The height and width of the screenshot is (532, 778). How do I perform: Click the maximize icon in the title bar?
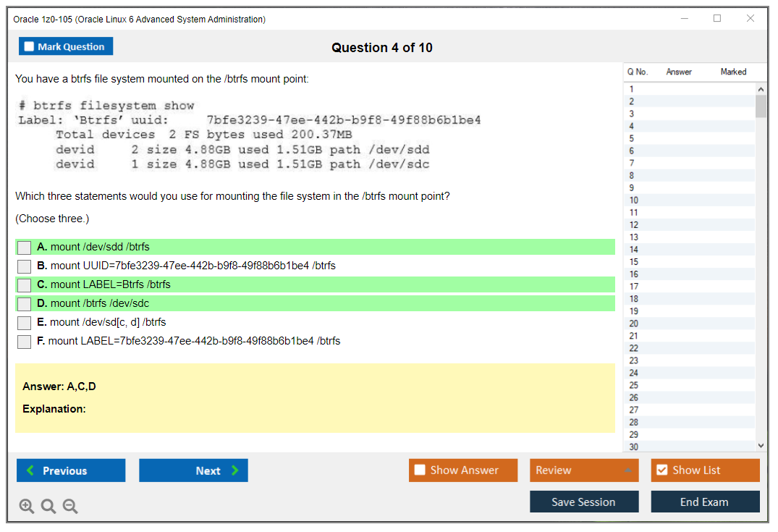(x=717, y=18)
